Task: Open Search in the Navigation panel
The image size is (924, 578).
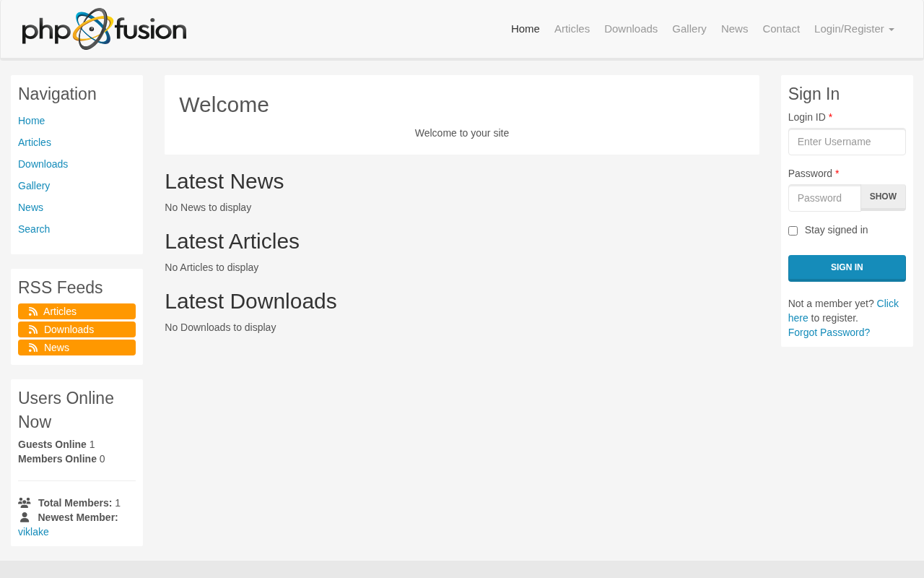Action: (x=34, y=229)
